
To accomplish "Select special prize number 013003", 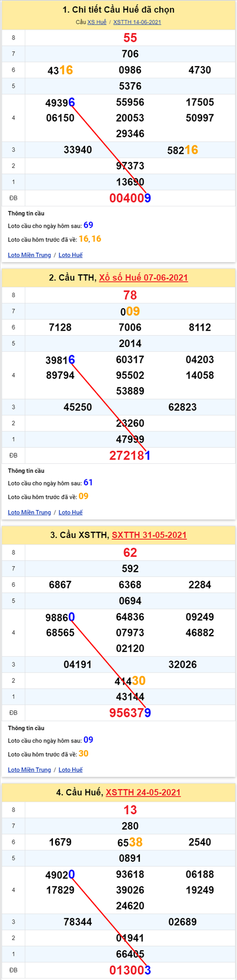I will 130,970.
